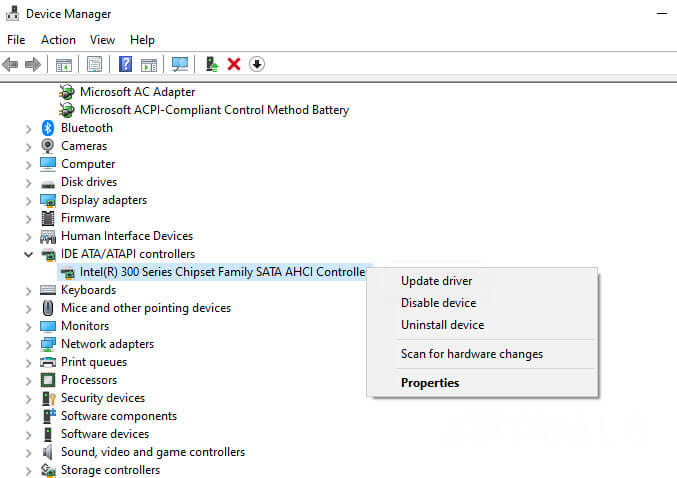Expand Sound, video and game controllers
Screen dimensions: 677x478
(28, 452)
